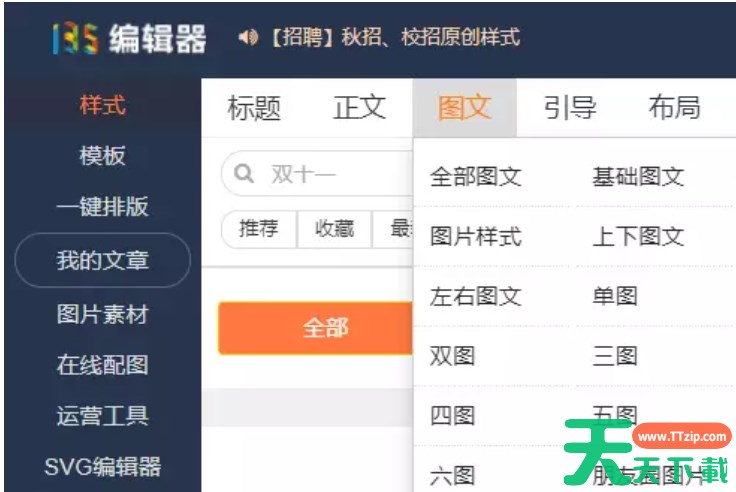Screen dimensions: 736x492
Task: Select the 推荐 filter
Action: pyautogui.click(x=259, y=229)
